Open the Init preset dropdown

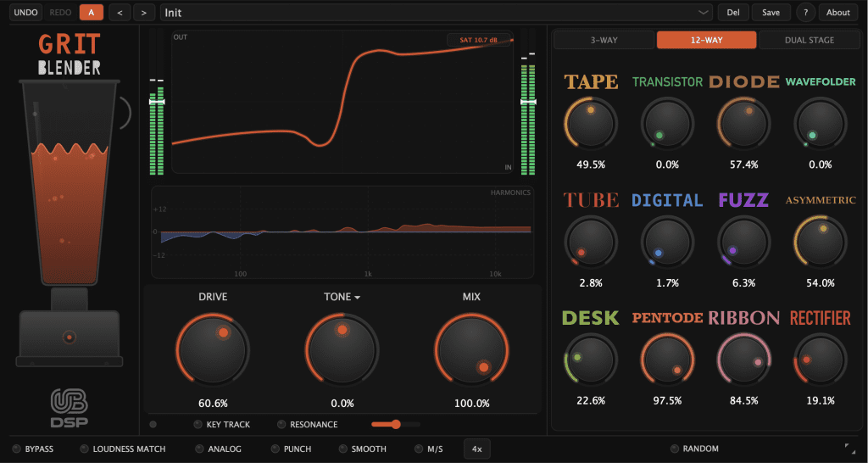coord(437,12)
